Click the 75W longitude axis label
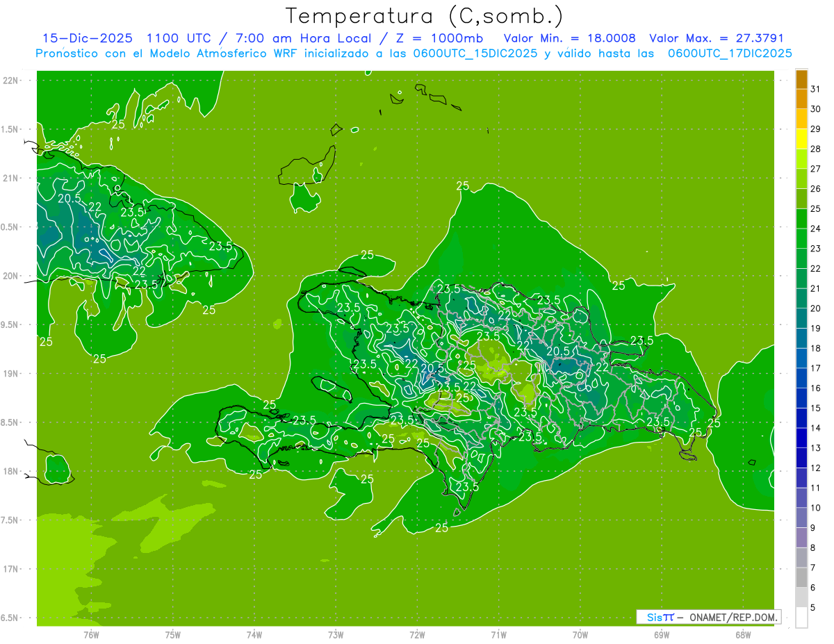This screenshot has width=834, height=644. (173, 634)
